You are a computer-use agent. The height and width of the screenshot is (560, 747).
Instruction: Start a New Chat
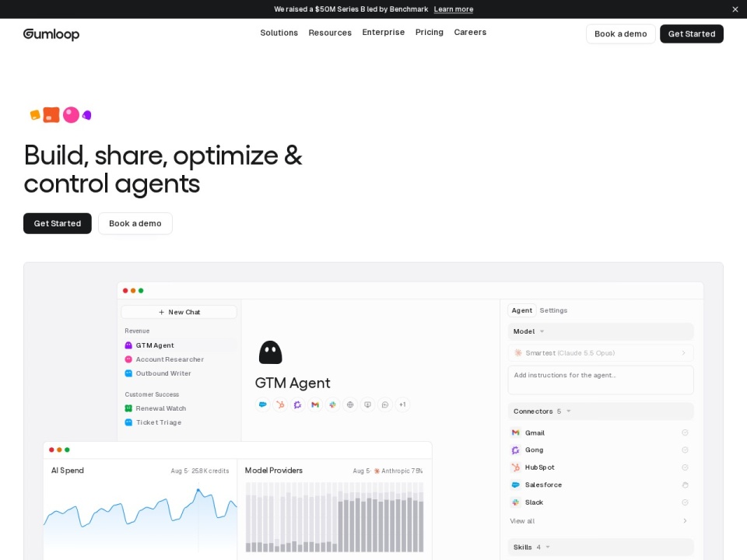click(x=179, y=312)
